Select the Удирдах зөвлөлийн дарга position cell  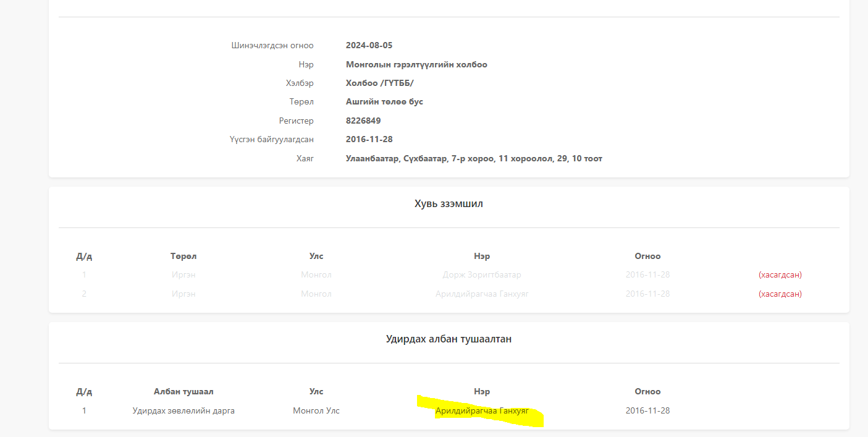183,410
